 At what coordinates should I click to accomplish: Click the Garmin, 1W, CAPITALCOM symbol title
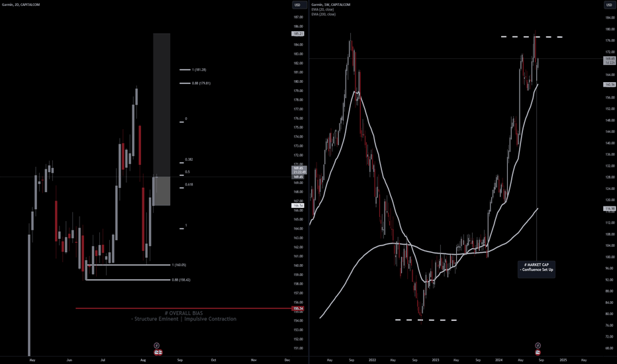pyautogui.click(x=330, y=5)
